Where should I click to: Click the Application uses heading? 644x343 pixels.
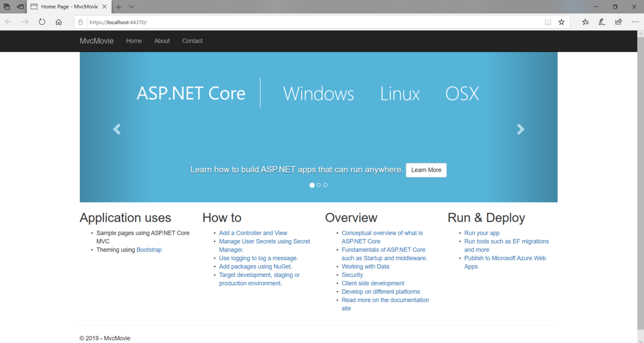tap(125, 217)
